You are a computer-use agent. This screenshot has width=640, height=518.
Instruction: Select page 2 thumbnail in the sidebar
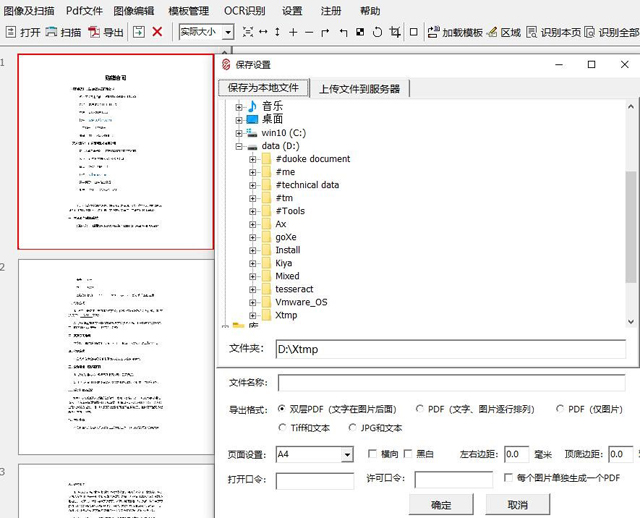[x=116, y=357]
